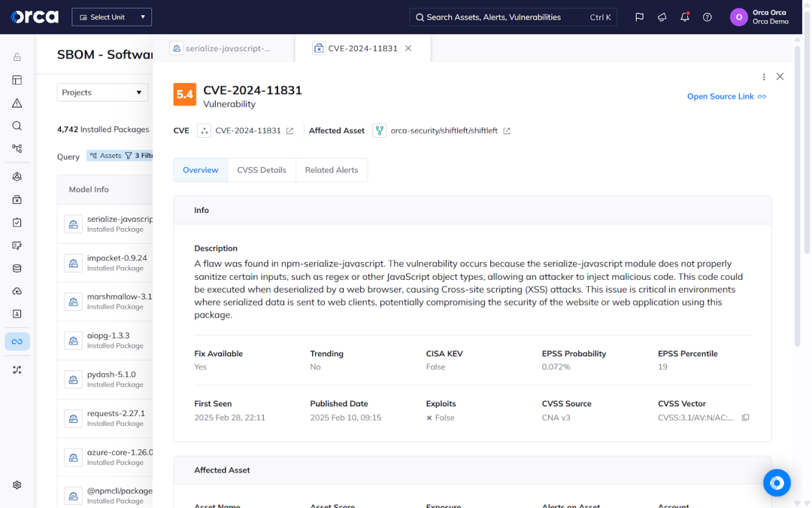Select the marshmallow package row
The width and height of the screenshot is (812, 508).
pos(105,302)
